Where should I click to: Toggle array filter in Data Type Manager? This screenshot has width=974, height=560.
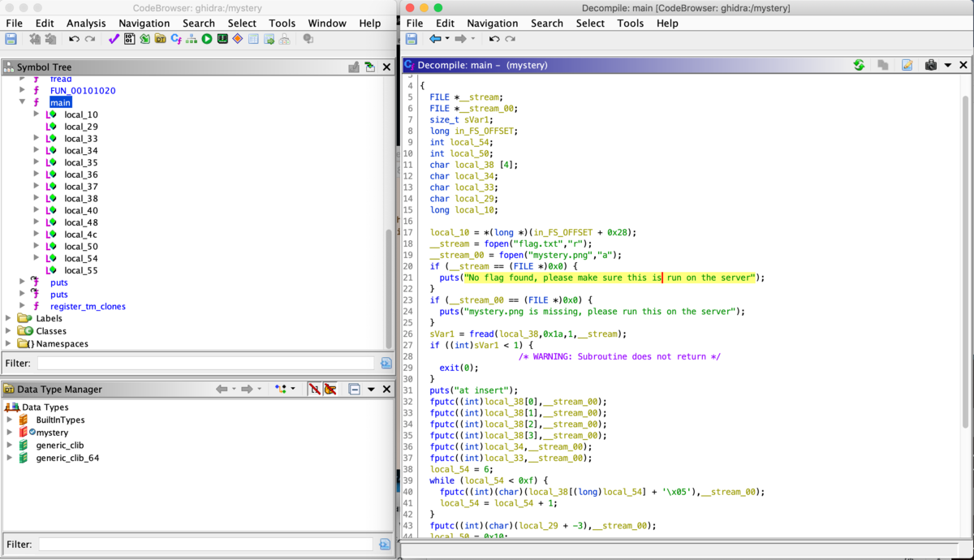click(314, 390)
